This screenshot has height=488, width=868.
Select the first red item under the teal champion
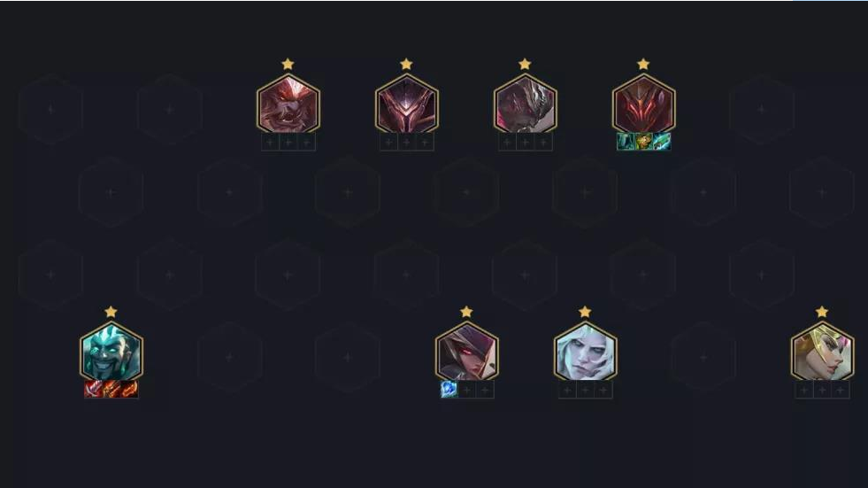[x=93, y=390]
